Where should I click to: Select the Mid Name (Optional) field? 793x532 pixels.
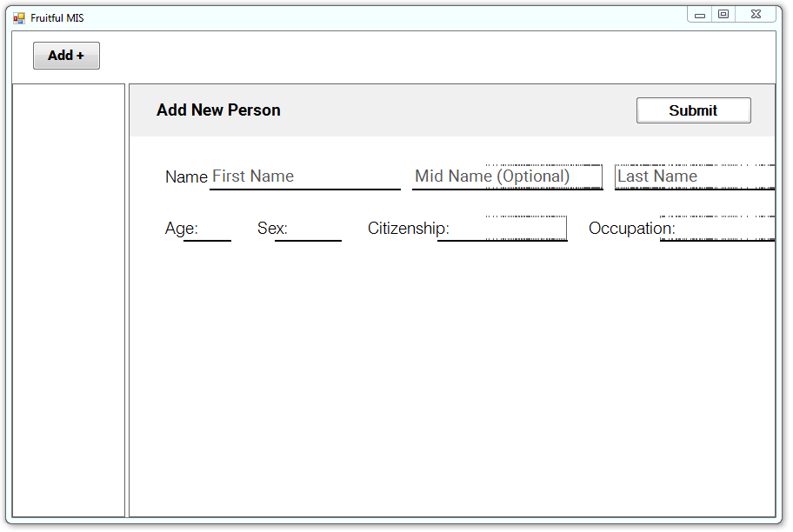point(507,176)
